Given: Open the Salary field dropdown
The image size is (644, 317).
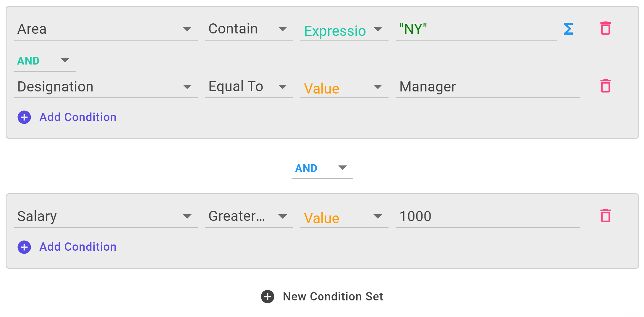Looking at the screenshot, I should click(106, 216).
